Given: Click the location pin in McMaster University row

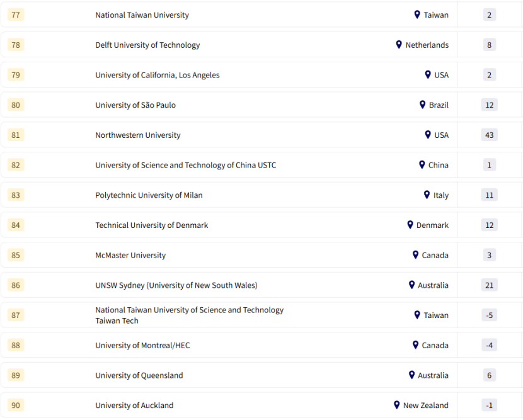Looking at the screenshot, I should coord(416,255).
